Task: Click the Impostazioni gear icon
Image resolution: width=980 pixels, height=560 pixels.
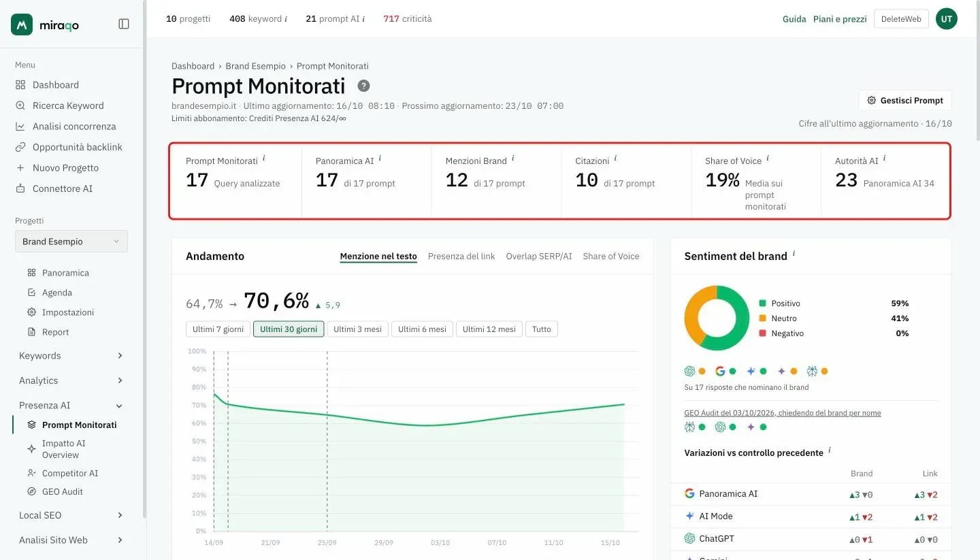Action: click(31, 312)
